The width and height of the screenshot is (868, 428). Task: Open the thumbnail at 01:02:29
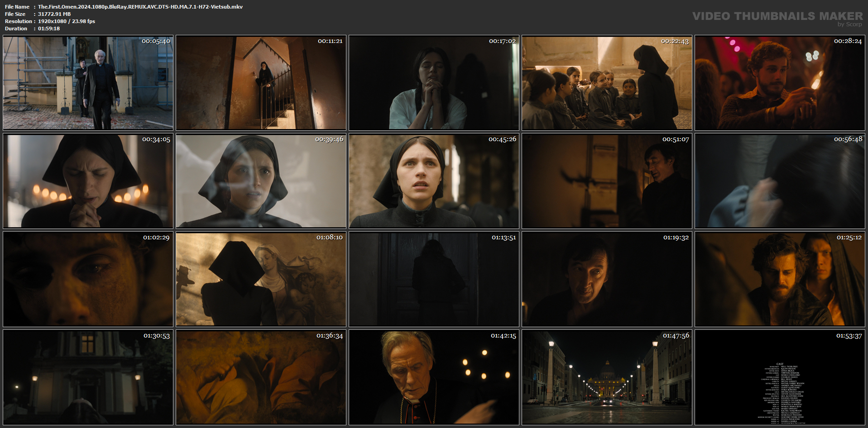[x=88, y=279]
